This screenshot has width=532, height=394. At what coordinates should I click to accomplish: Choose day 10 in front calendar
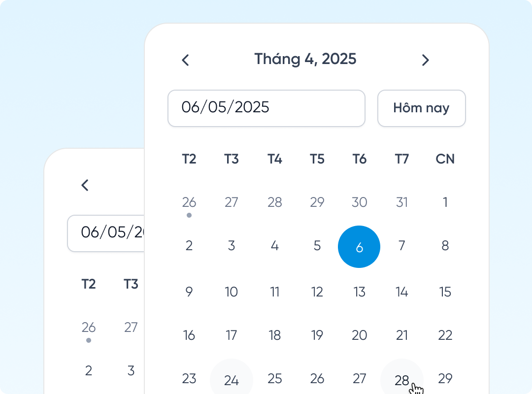[x=232, y=292]
